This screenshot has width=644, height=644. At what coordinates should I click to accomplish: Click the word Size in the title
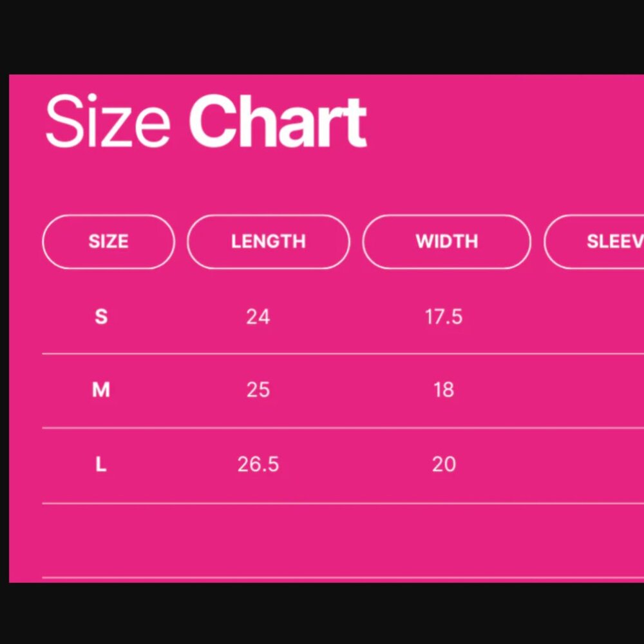tap(108, 121)
